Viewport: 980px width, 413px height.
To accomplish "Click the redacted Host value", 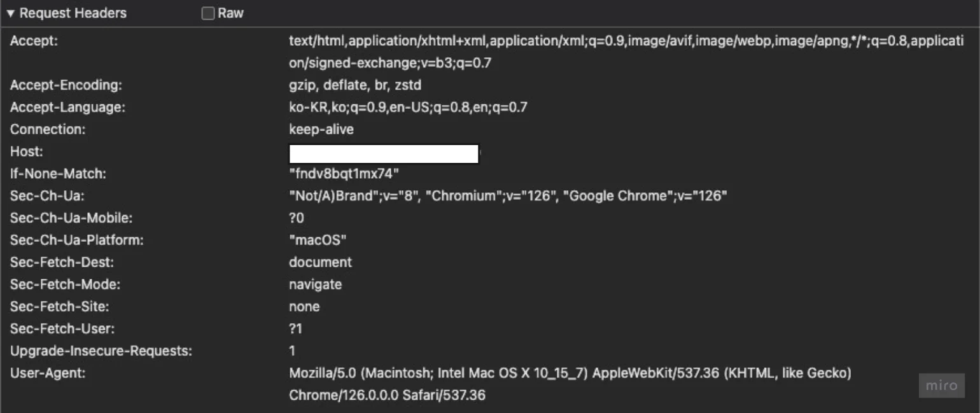I will point(383,153).
